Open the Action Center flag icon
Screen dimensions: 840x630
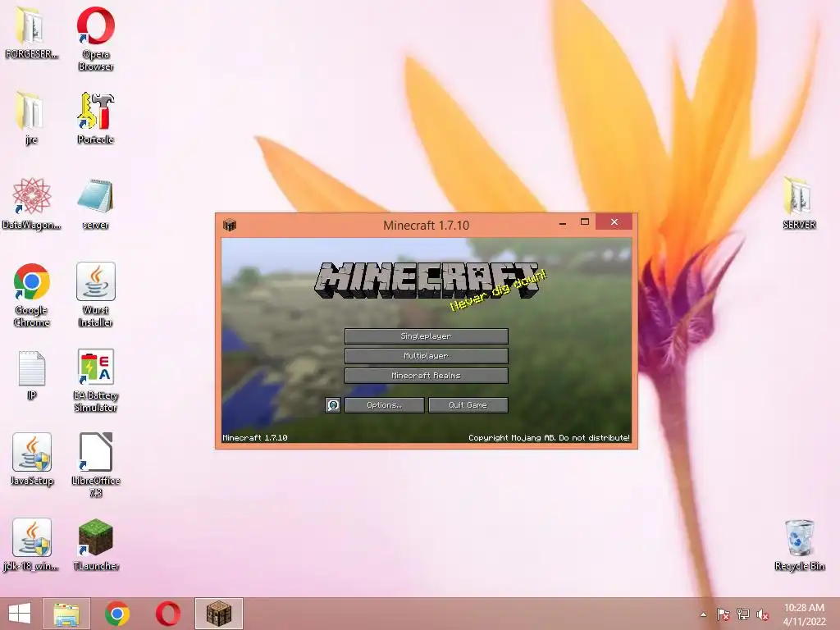(723, 614)
